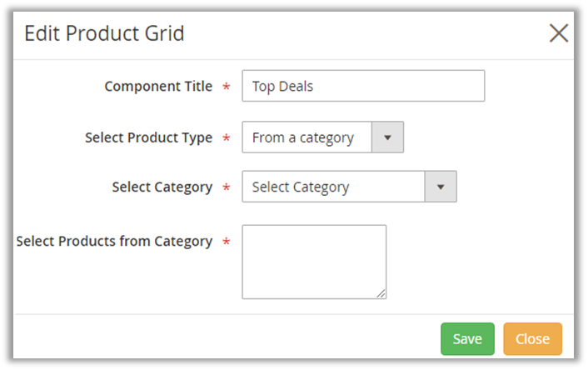588x370 pixels.
Task: Open the Select Product Type dropdown arrow
Action: pyautogui.click(x=387, y=137)
